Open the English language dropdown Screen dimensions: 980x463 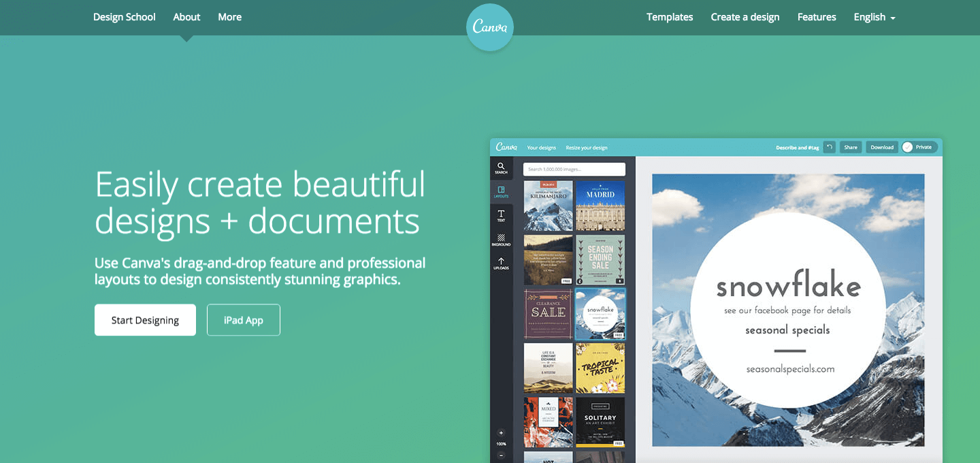(875, 17)
